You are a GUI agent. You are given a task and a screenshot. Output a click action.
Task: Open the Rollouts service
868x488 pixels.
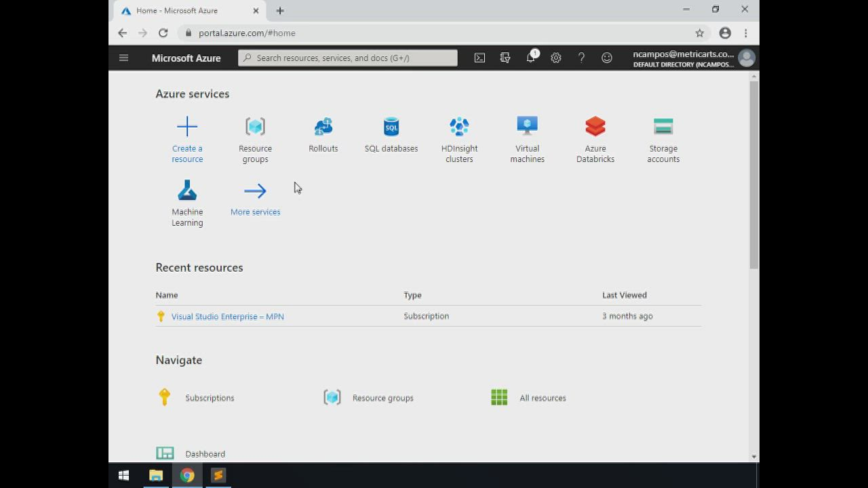tap(323, 134)
